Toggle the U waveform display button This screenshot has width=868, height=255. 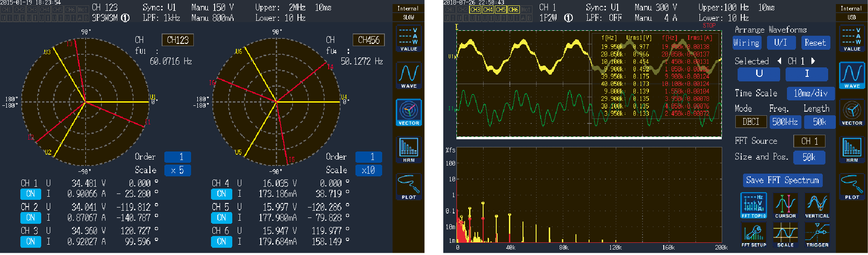759,74
